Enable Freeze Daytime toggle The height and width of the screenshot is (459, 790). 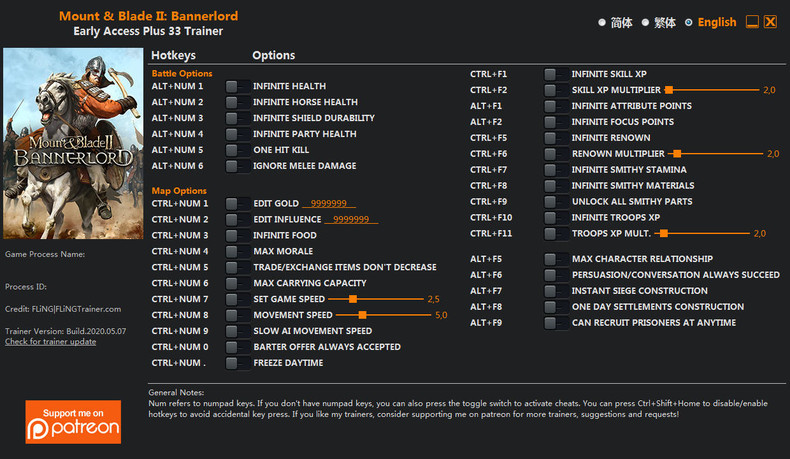[237, 363]
